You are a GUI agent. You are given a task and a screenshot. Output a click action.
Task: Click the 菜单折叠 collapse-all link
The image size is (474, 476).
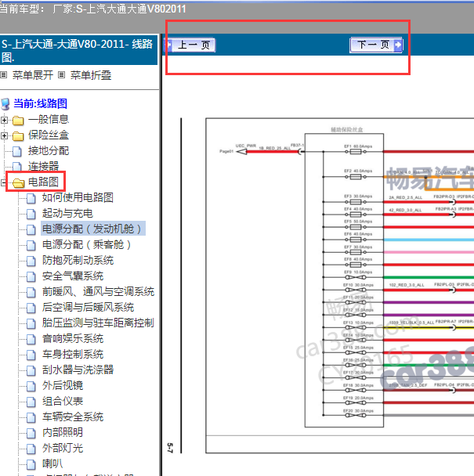[91, 75]
